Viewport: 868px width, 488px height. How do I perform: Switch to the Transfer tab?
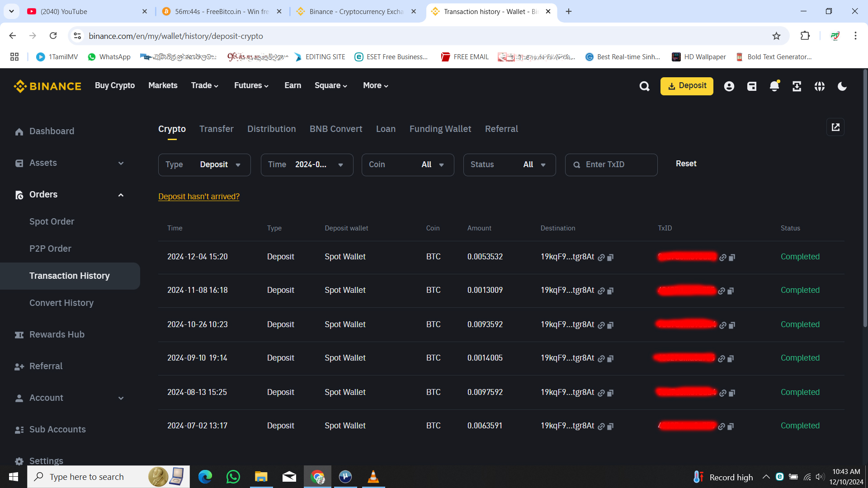click(217, 129)
